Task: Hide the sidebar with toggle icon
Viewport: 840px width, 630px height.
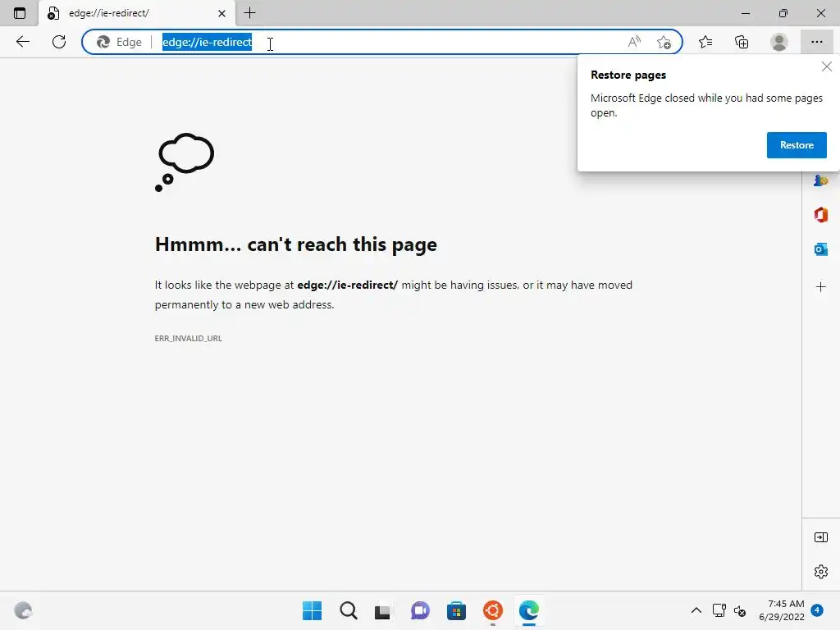Action: pos(820,537)
